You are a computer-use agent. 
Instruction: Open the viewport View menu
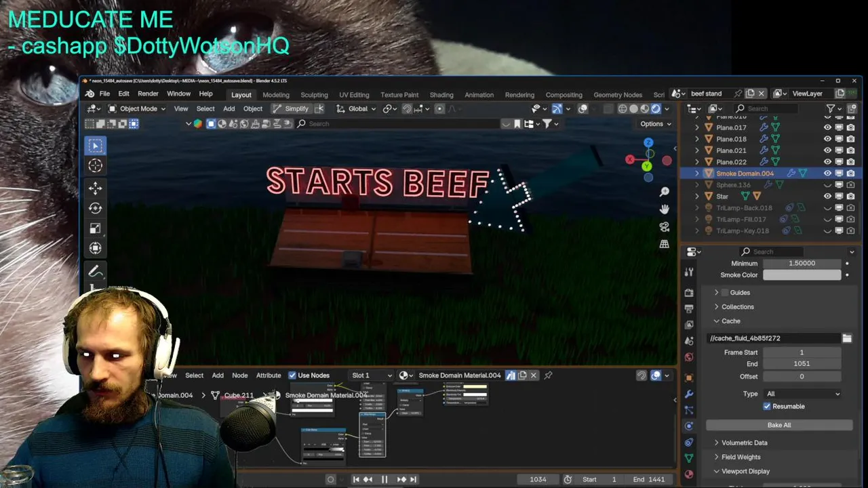pyautogui.click(x=181, y=108)
